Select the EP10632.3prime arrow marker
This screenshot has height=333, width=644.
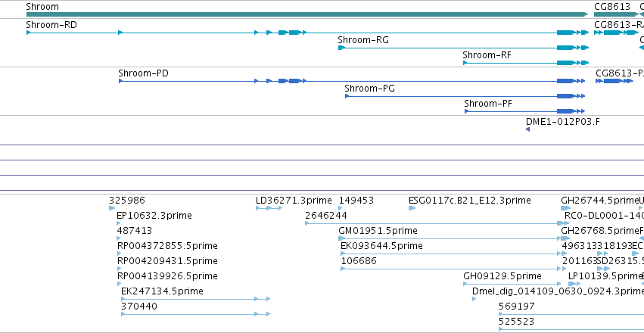coord(119,223)
